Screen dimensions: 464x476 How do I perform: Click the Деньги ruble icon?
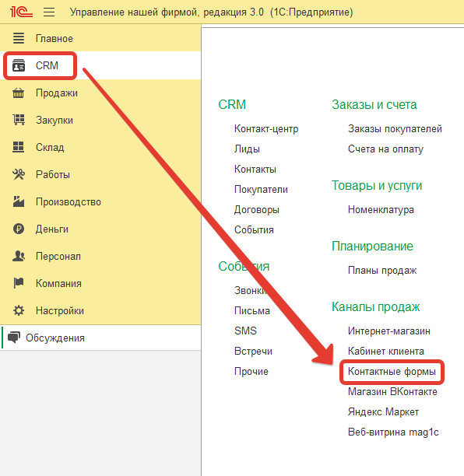coord(19,229)
